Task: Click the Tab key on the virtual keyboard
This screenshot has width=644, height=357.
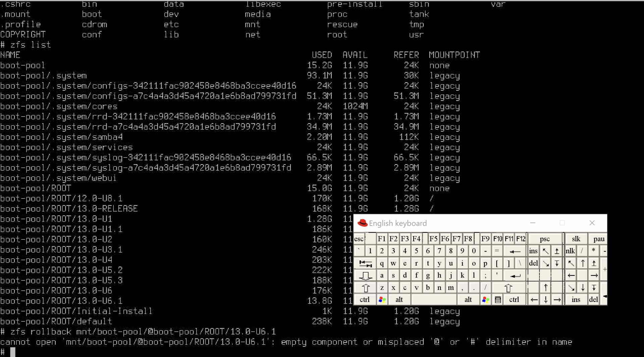Action: (x=365, y=263)
